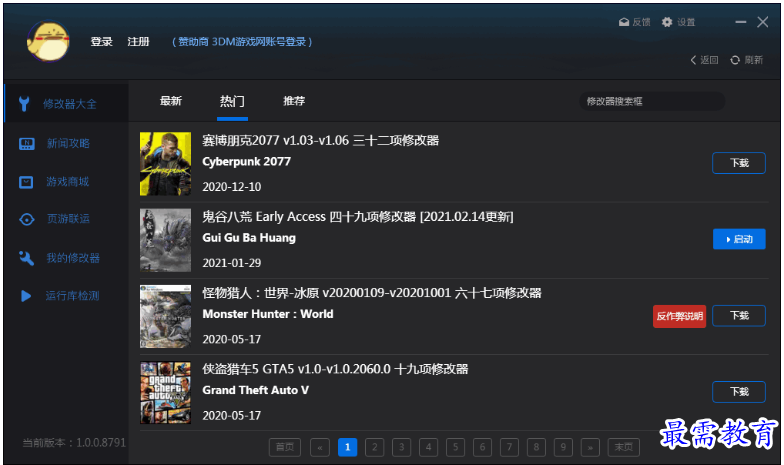The height and width of the screenshot is (465, 784).
Task: Open 游戏商城 sidebar item
Action: coord(66,182)
